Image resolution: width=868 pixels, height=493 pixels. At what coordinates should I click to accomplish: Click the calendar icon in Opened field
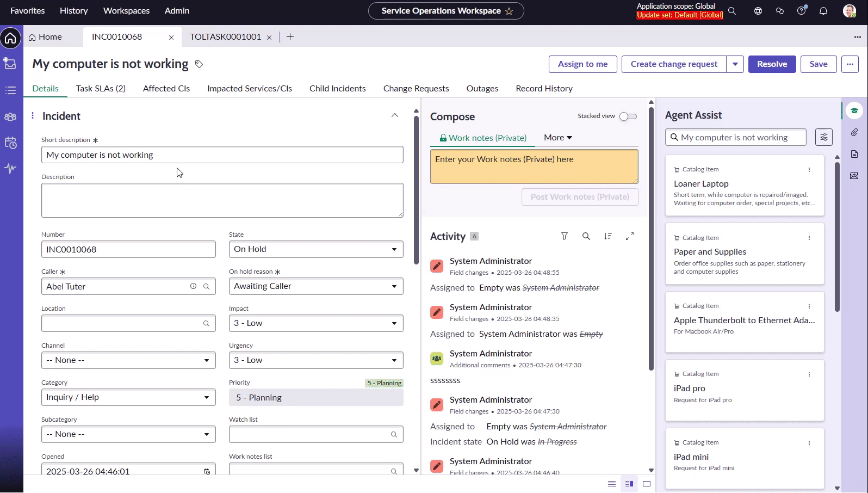(x=207, y=471)
